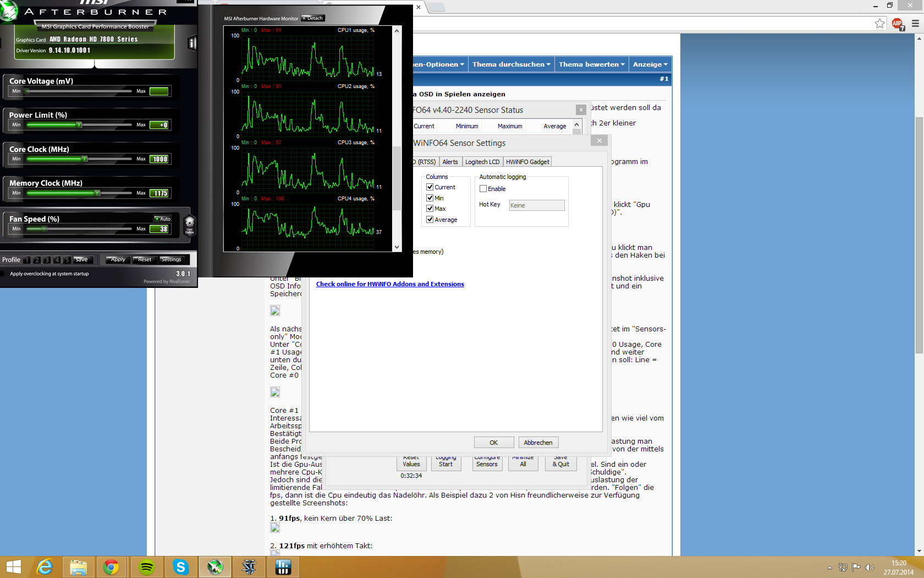Select Afterburner profile slot 1
Viewport: 924px width, 578px height.
(x=27, y=260)
